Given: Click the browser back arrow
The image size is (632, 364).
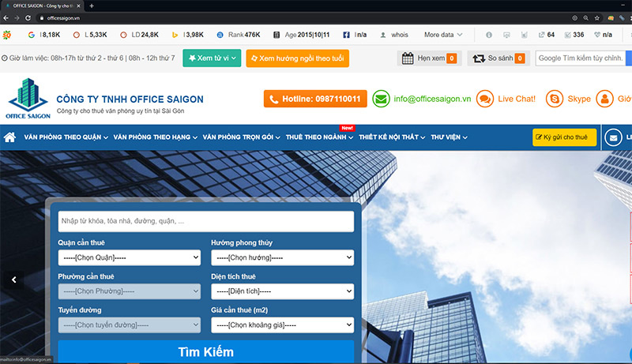Looking at the screenshot, I should click(6, 17).
